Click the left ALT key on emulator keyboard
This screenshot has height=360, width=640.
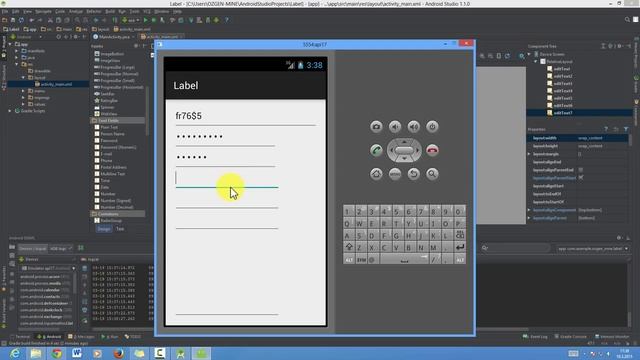[x=349, y=260]
